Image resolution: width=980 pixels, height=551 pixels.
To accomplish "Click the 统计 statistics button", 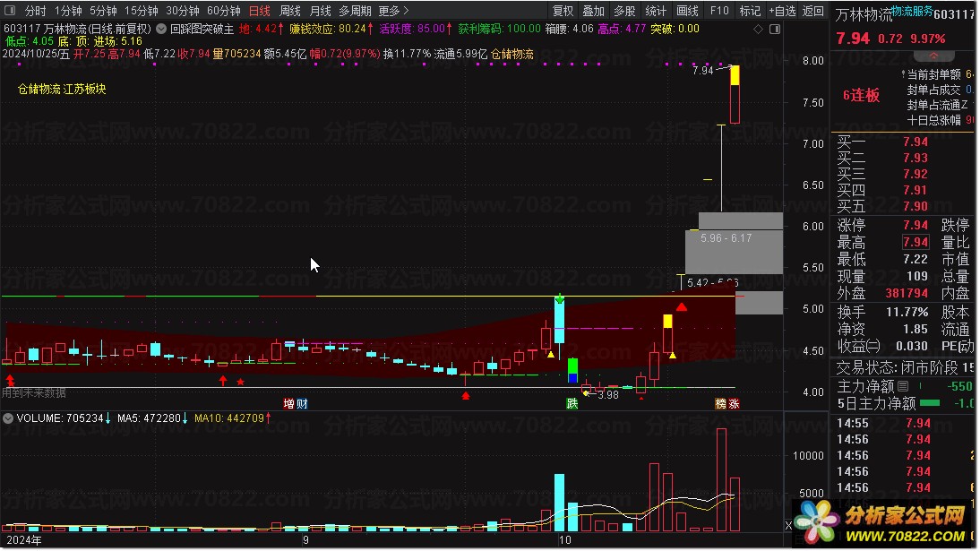I will click(656, 11).
